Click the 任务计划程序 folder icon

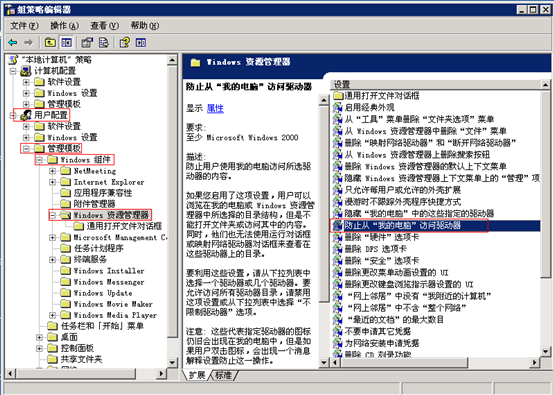(x=65, y=248)
